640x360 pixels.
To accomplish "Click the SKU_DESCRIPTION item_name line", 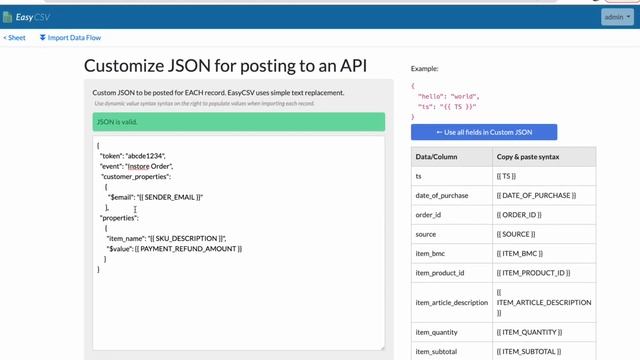I will (166, 238).
